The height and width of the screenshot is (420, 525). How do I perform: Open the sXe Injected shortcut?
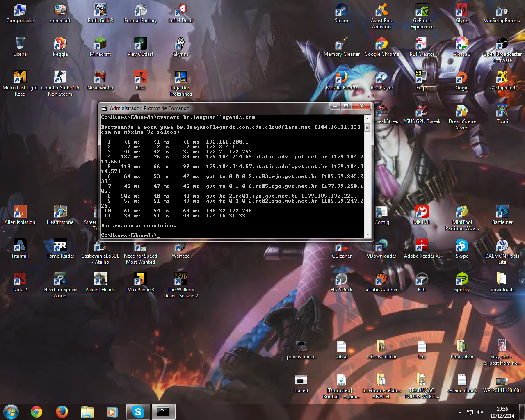(x=502, y=81)
